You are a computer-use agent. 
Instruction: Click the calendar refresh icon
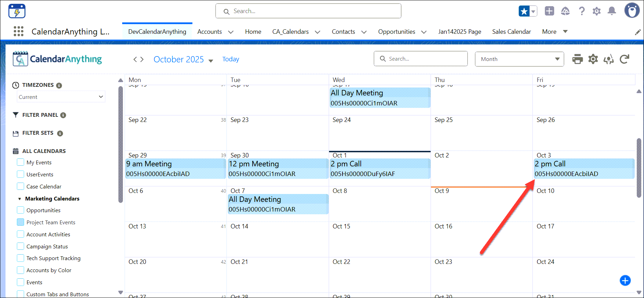pos(624,59)
